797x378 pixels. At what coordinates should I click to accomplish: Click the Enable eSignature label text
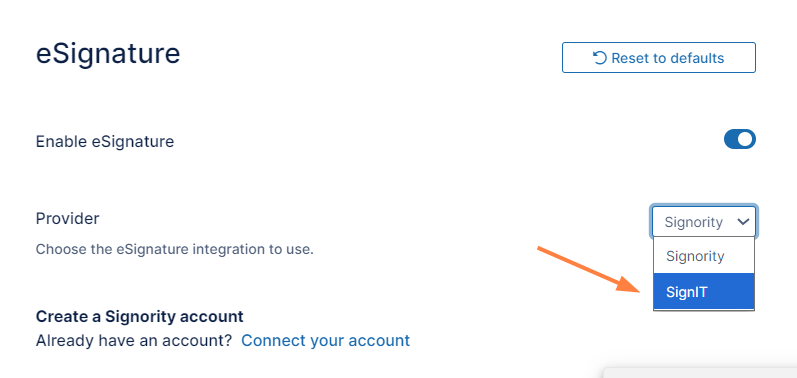(105, 141)
